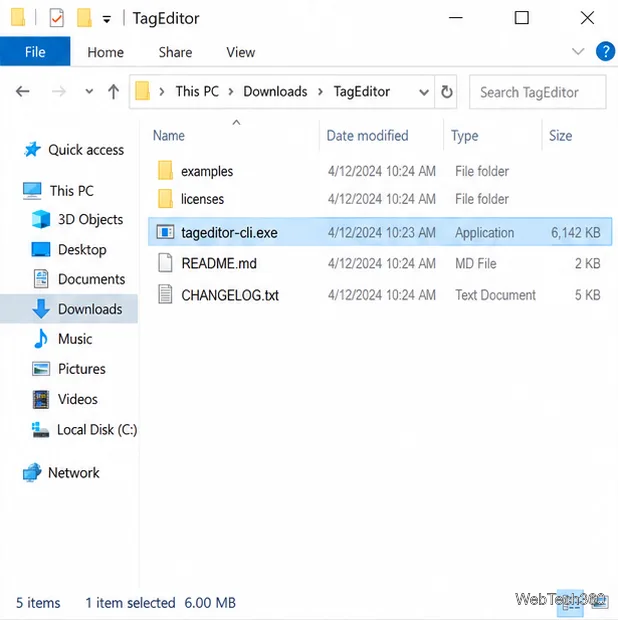Sort by Name column header

point(169,136)
